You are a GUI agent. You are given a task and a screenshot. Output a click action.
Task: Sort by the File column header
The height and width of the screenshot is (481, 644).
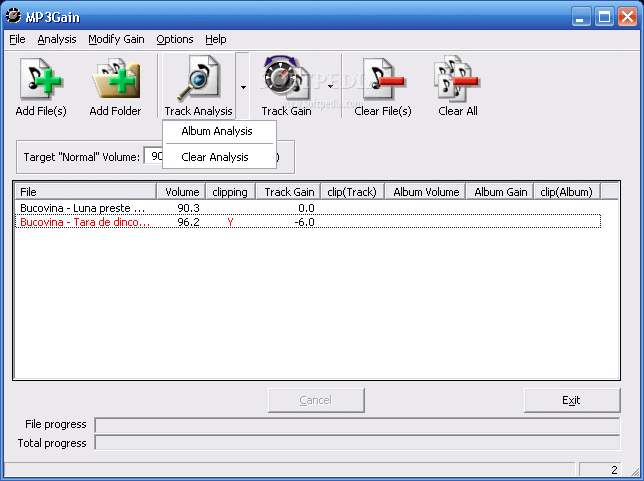coord(85,192)
